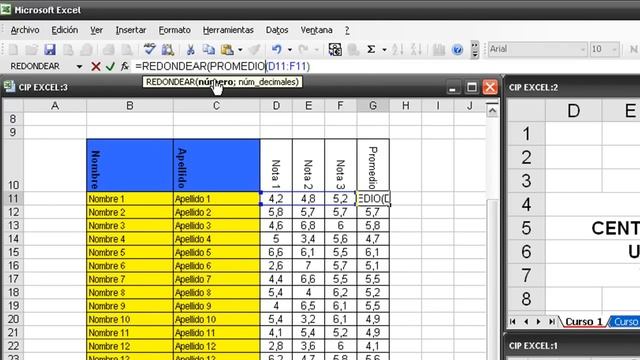
Task: Open the Formato menu
Action: [175, 30]
